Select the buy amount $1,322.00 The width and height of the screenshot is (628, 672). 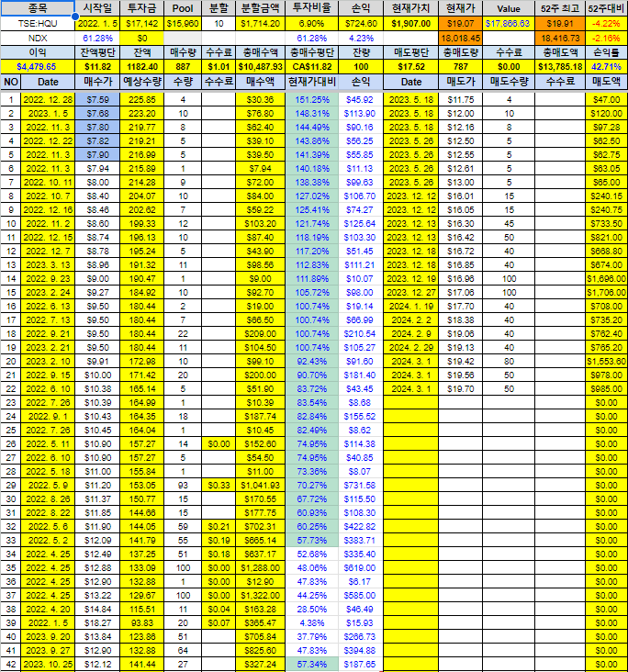(260, 595)
